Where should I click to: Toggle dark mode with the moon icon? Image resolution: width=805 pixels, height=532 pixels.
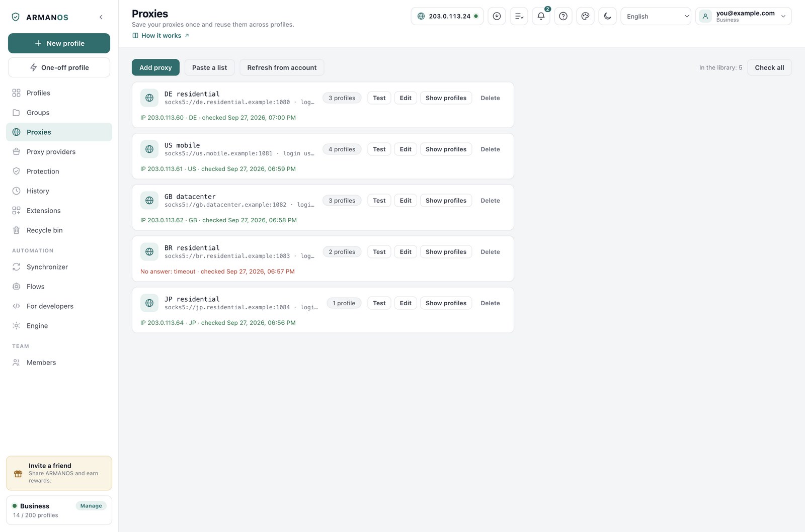click(607, 16)
